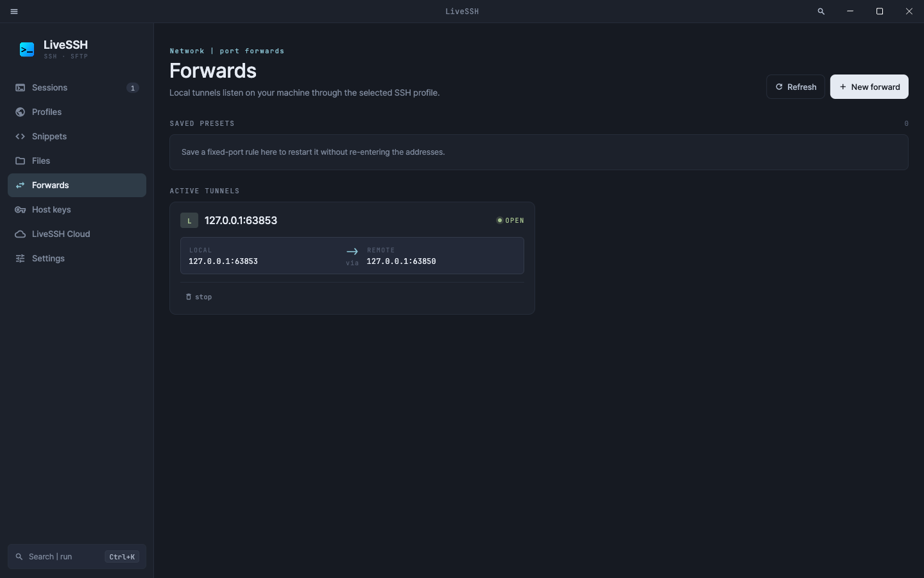Open Files in the sidebar

tap(77, 161)
